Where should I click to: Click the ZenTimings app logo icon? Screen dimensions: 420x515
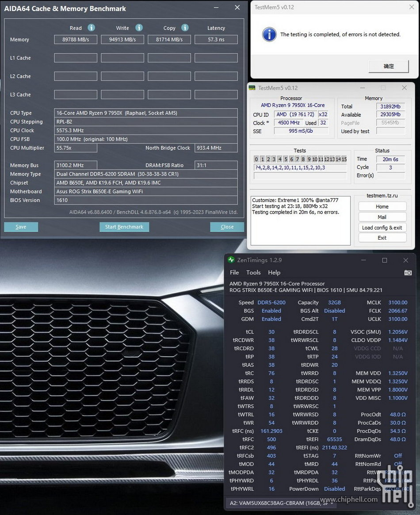pyautogui.click(x=231, y=260)
